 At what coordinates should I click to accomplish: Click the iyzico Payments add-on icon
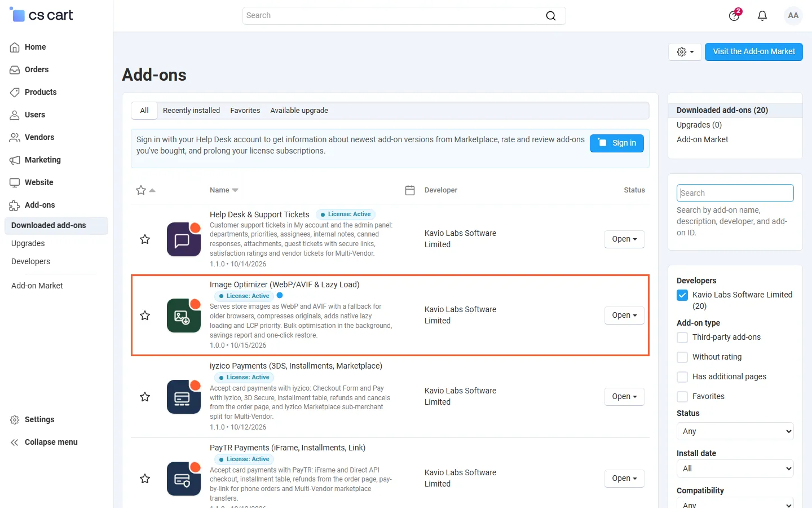[184, 397]
